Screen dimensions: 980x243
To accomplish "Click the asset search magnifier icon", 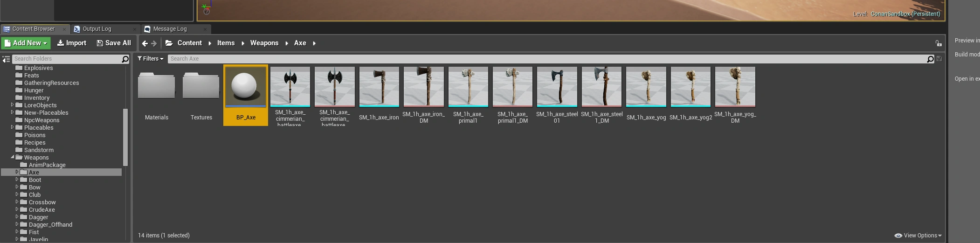I will [930, 59].
